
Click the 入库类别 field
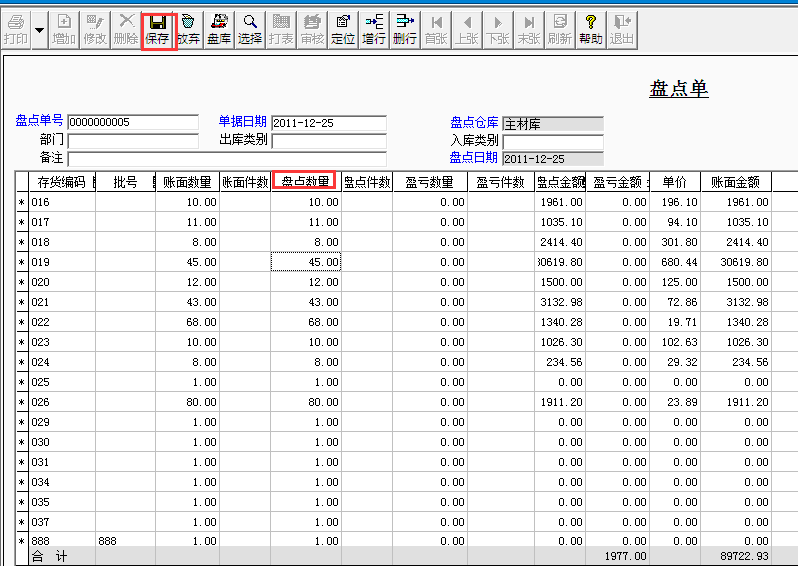(552, 141)
